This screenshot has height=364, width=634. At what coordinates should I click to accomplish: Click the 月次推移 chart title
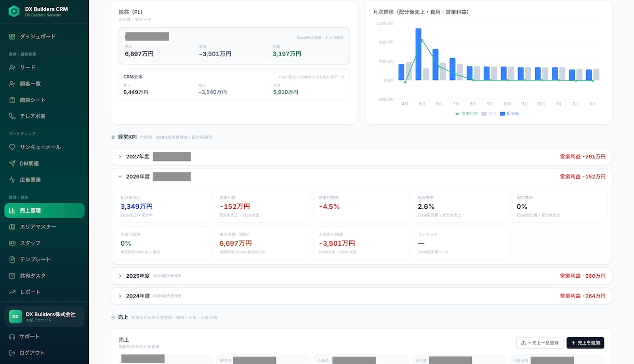click(421, 11)
